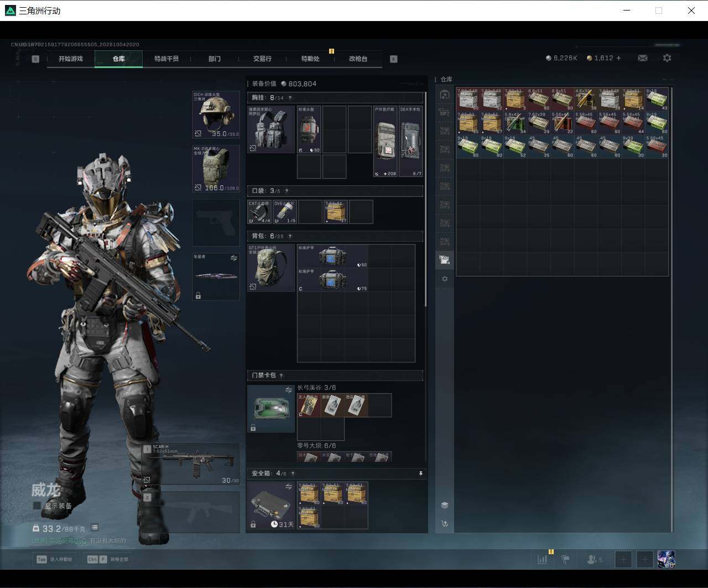Switch to the 交易行 tab
This screenshot has height=588, width=708.
pyautogui.click(x=262, y=59)
